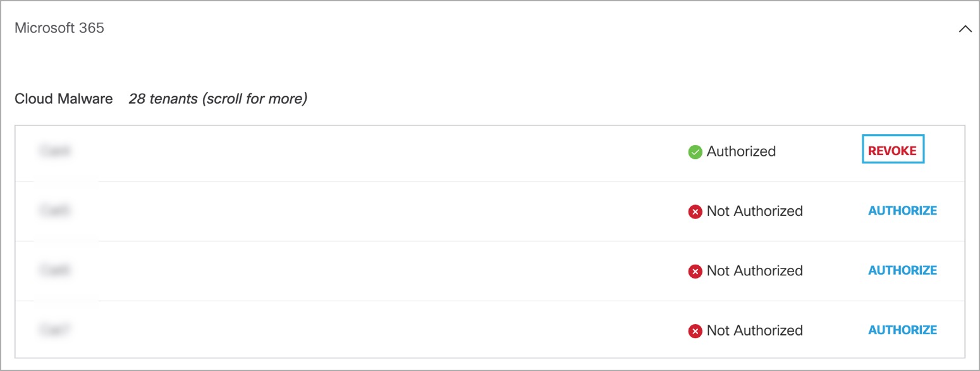
Task: Click the 'Authorized' status text
Action: click(741, 152)
